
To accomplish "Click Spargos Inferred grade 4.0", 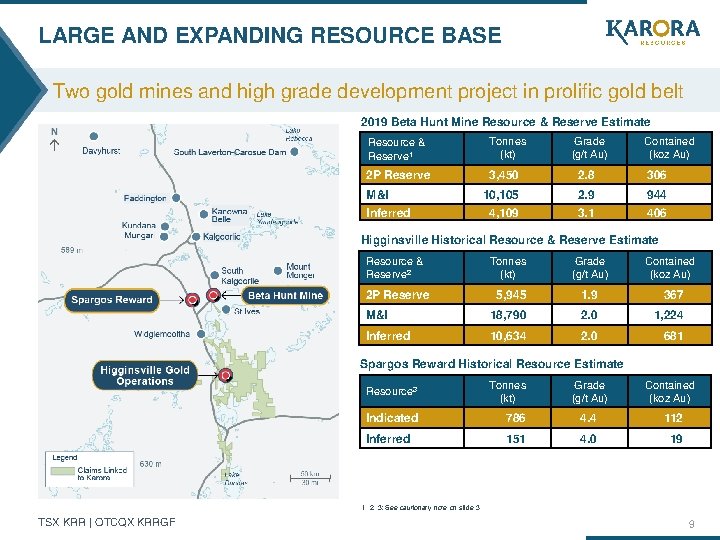I will point(588,439).
